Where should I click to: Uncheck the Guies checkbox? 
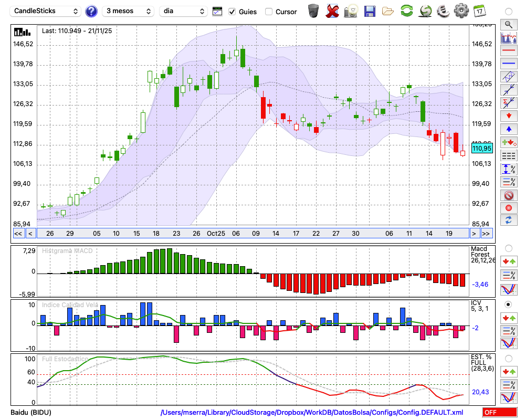coord(232,12)
